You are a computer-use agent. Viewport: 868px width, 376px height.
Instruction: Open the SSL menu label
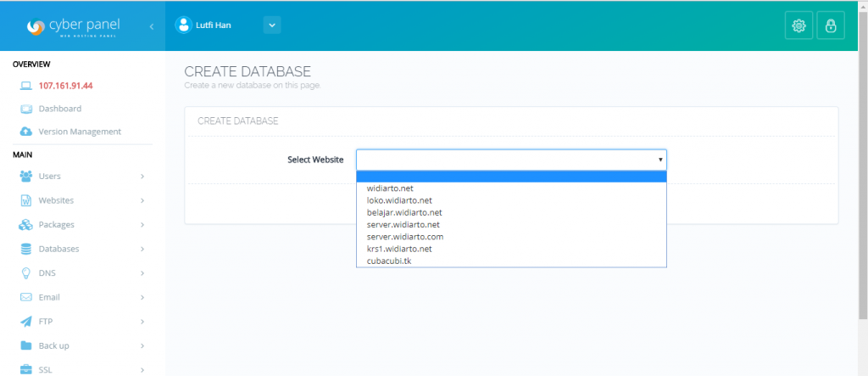click(x=46, y=370)
